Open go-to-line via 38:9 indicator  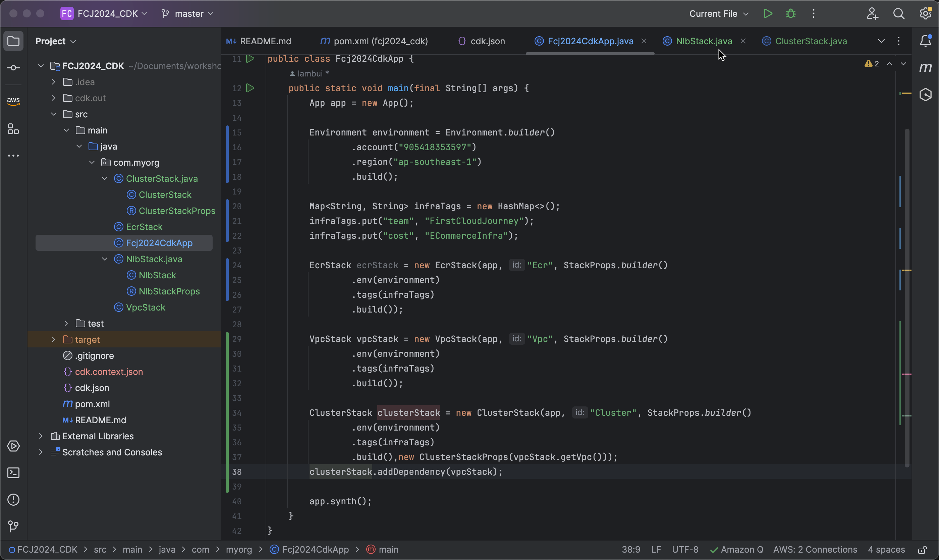[x=631, y=549]
